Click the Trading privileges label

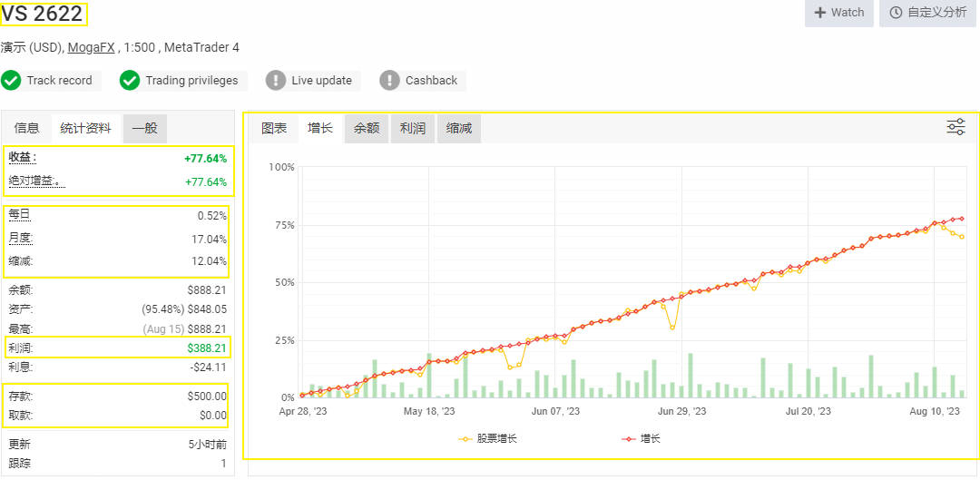point(191,81)
